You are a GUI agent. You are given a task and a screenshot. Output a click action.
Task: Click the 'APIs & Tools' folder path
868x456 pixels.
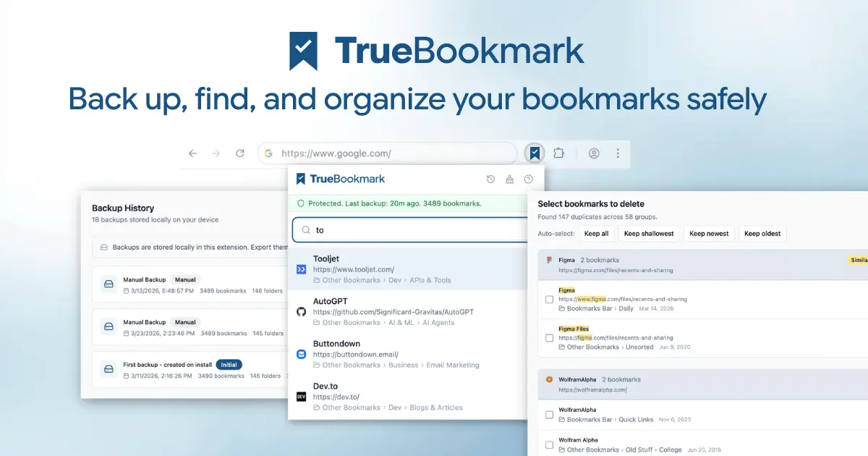point(432,280)
